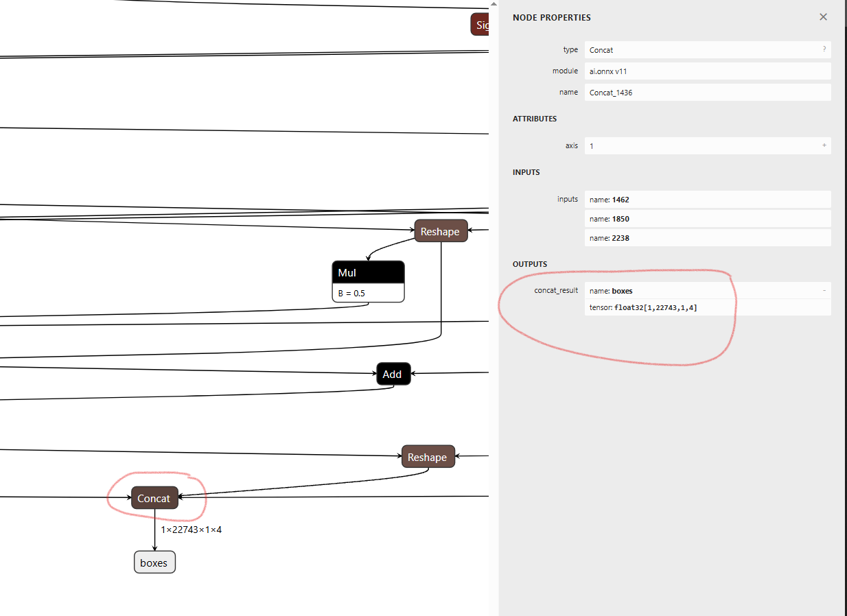Open the Concat type documentation question mark
The height and width of the screenshot is (616, 847).
[824, 49]
